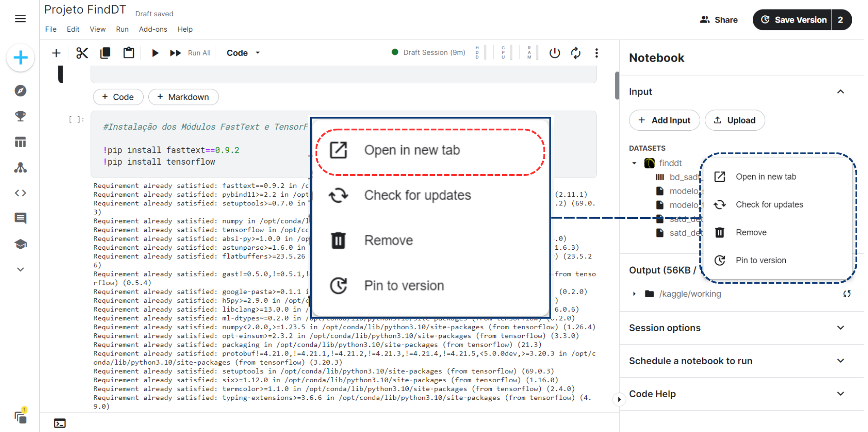Image resolution: width=868 pixels, height=432 pixels.
Task: Click the power off session icon
Action: (555, 53)
